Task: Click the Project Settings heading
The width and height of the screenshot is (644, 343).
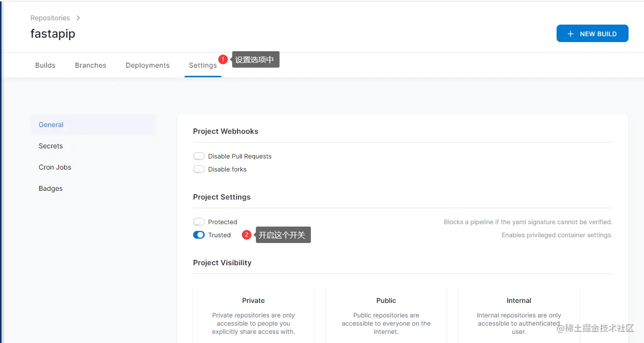Action: click(222, 197)
